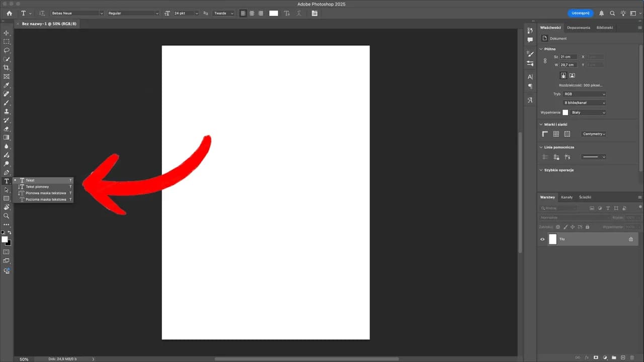Collapse the Płótno section
Viewport: 644px width, 362px height.
(x=541, y=49)
